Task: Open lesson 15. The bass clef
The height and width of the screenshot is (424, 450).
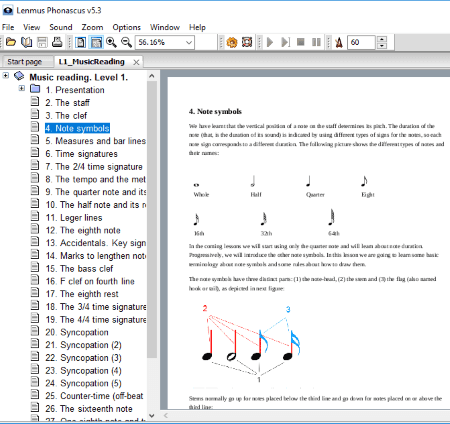Action: point(79,269)
